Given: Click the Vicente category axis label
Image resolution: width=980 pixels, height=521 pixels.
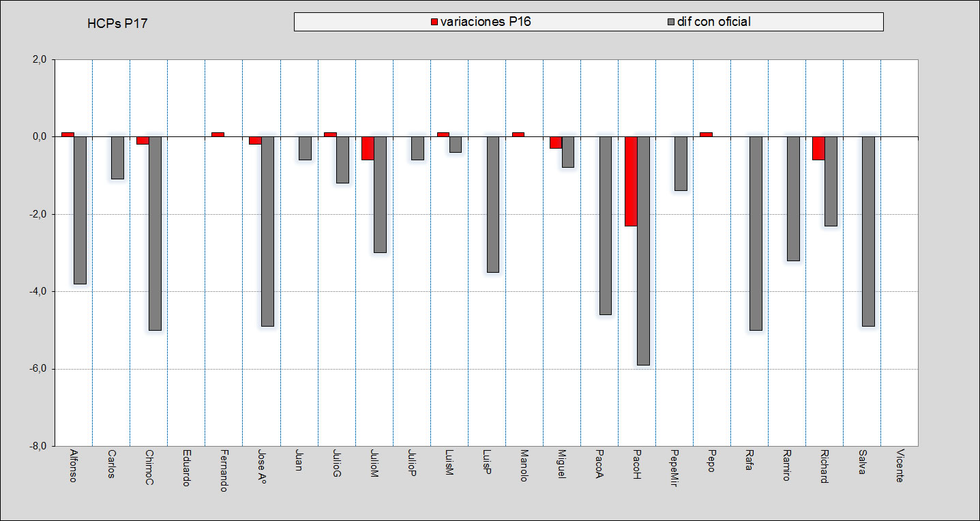Looking at the screenshot, I should (900, 466).
